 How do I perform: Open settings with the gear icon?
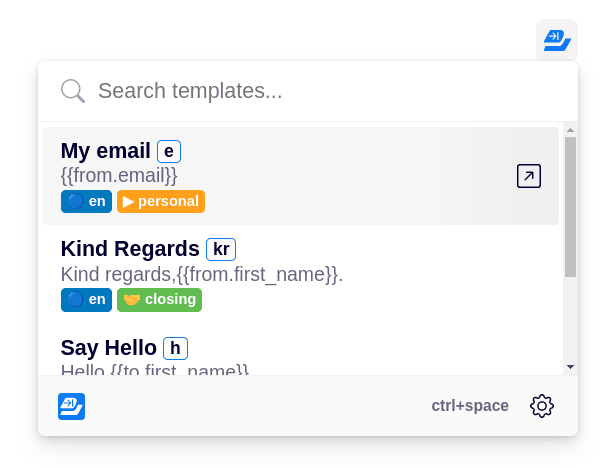542,406
